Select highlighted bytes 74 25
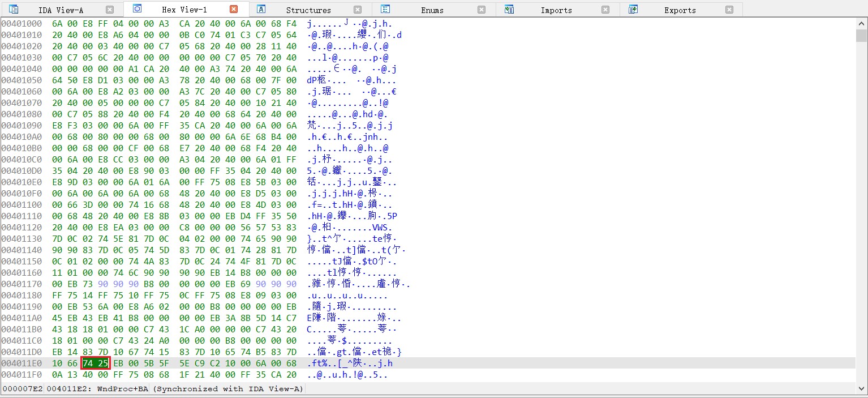This screenshot has height=398, width=868. click(x=94, y=363)
